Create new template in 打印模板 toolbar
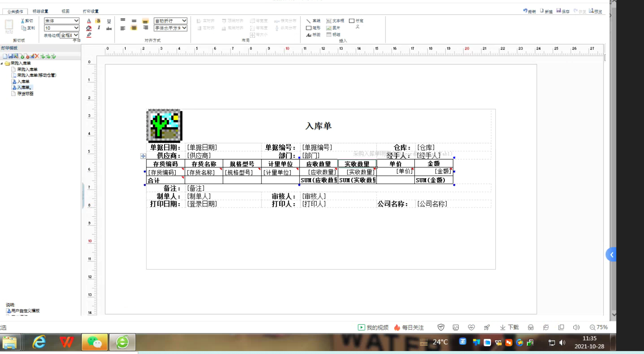The image size is (644, 354). [x=5, y=56]
